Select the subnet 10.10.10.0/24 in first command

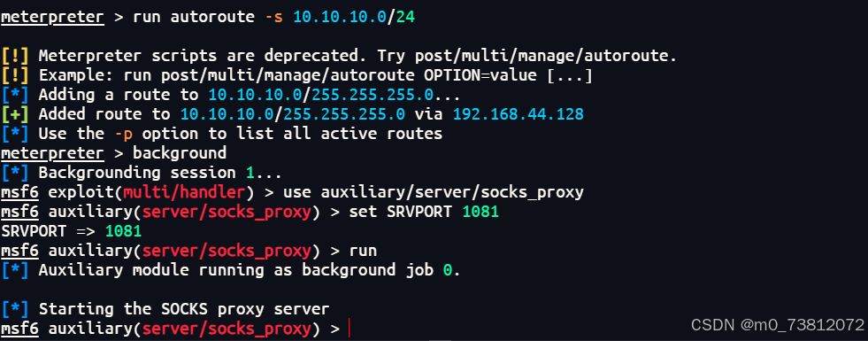pos(354,17)
